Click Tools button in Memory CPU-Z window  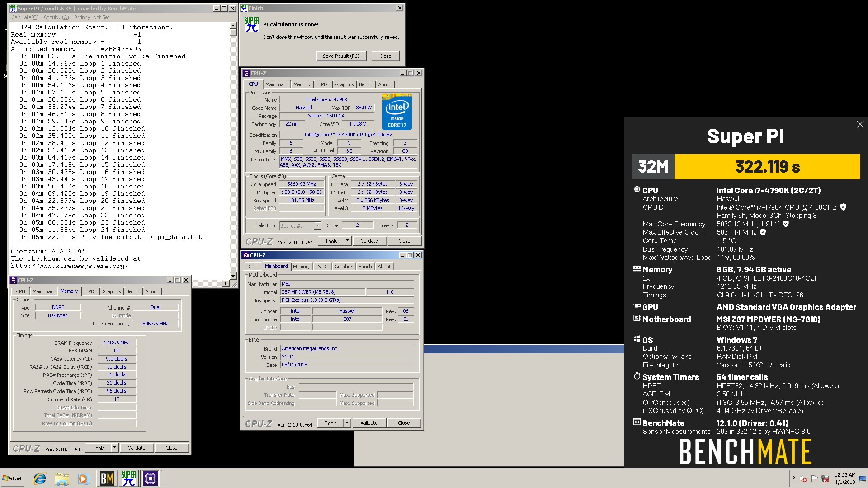98,448
